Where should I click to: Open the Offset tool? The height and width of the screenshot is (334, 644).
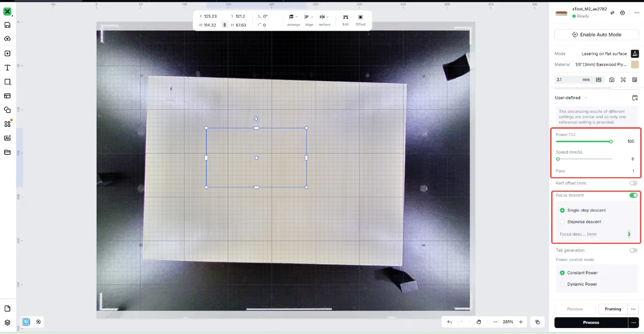[x=360, y=20]
